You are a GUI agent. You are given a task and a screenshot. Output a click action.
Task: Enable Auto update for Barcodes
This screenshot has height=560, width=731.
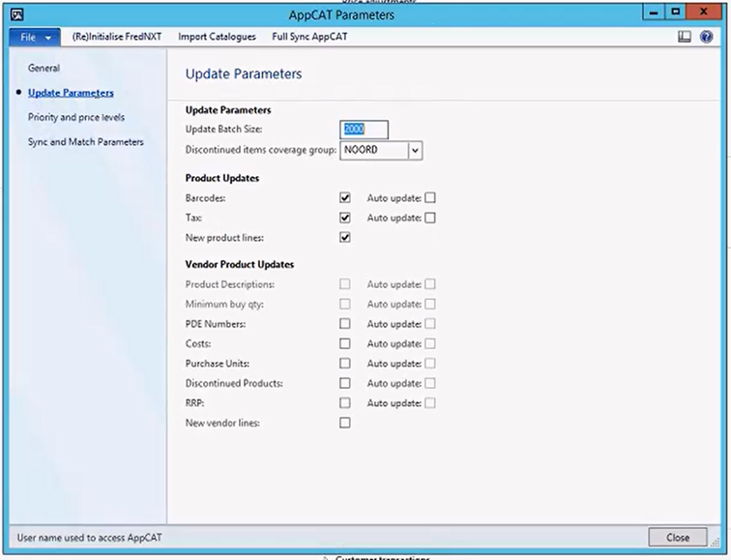click(x=430, y=197)
